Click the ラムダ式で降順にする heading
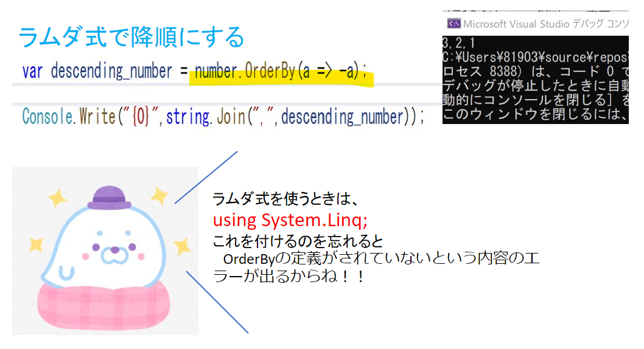The height and width of the screenshot is (349, 644). pyautogui.click(x=131, y=37)
